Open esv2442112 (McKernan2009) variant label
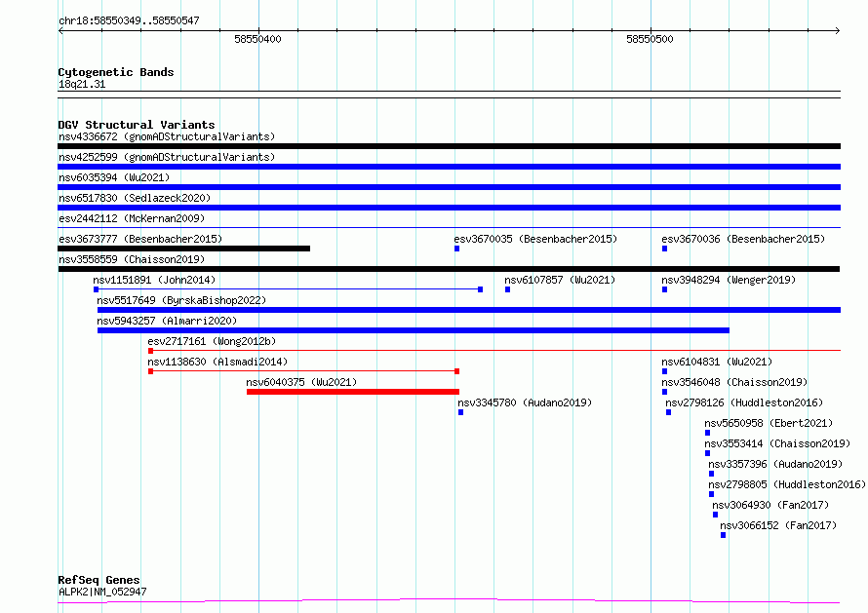The width and height of the screenshot is (868, 613). (132, 218)
